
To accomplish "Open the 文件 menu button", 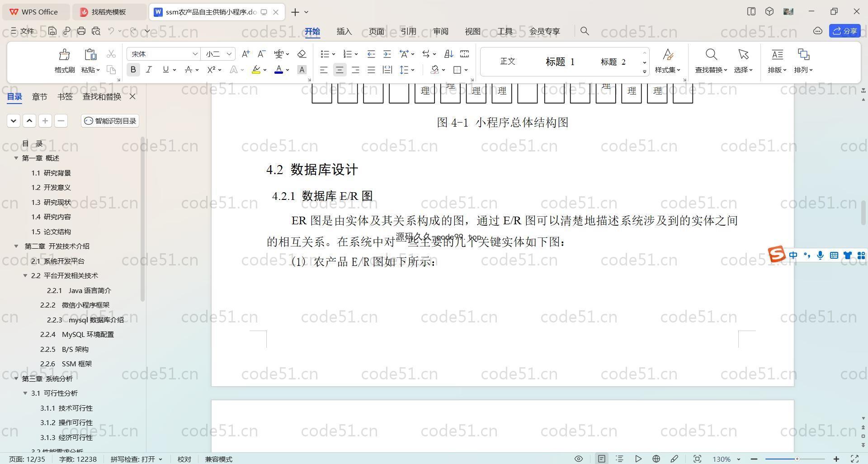I will click(23, 31).
